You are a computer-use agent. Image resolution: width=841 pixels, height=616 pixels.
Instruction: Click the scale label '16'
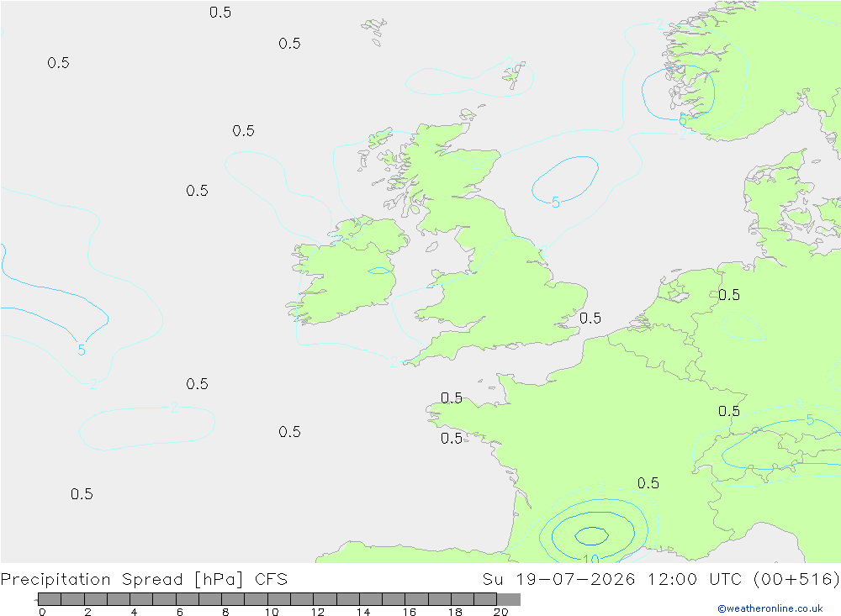[410, 612]
